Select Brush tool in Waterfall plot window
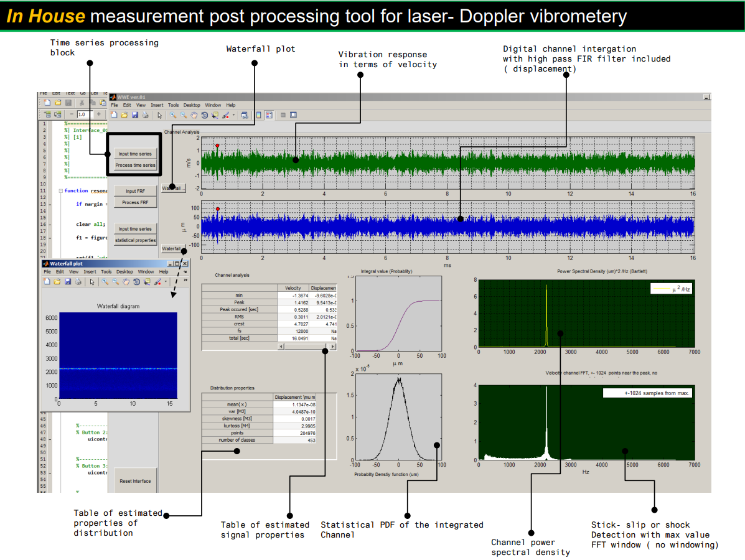The image size is (745, 560). pyautogui.click(x=157, y=282)
